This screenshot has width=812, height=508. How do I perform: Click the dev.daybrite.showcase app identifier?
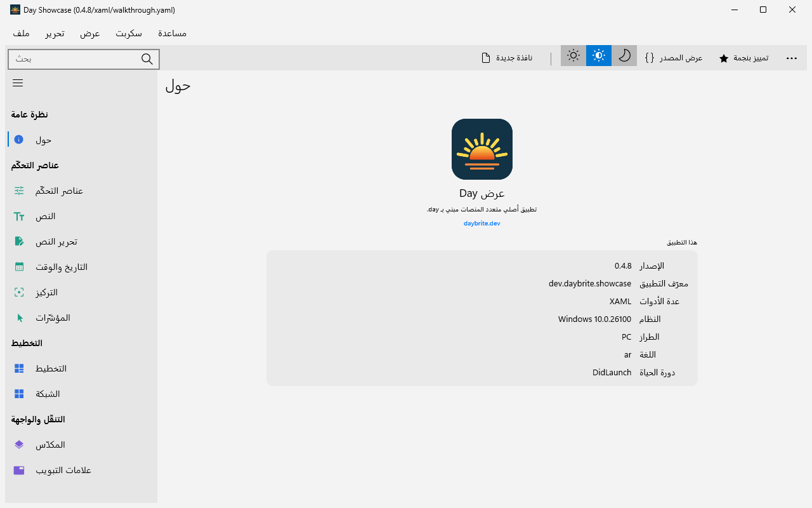(590, 284)
